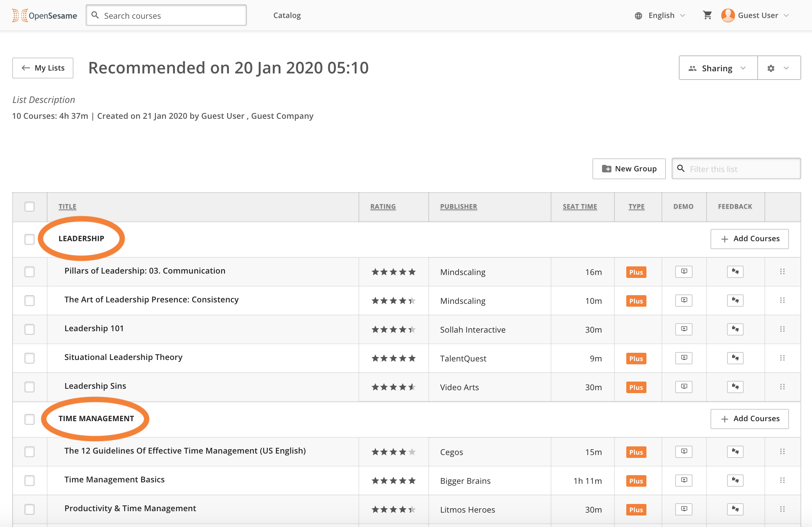
Task: Select Situational Leadership Theory checkbox
Action: click(30, 358)
